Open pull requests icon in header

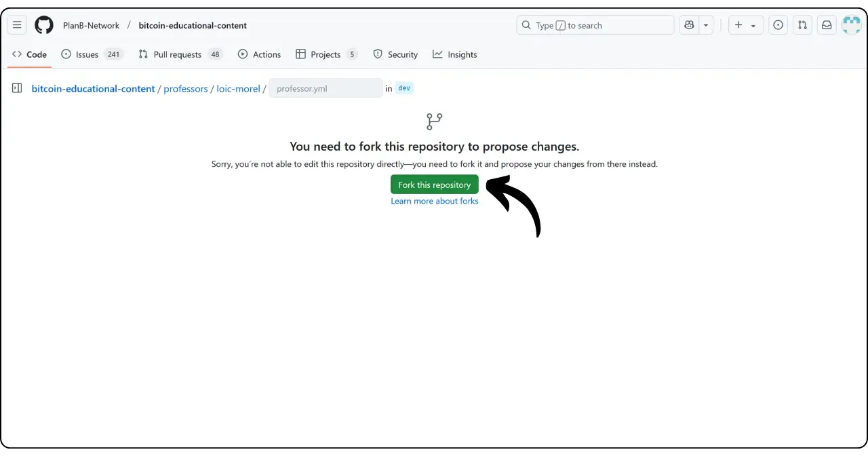pyautogui.click(x=802, y=25)
